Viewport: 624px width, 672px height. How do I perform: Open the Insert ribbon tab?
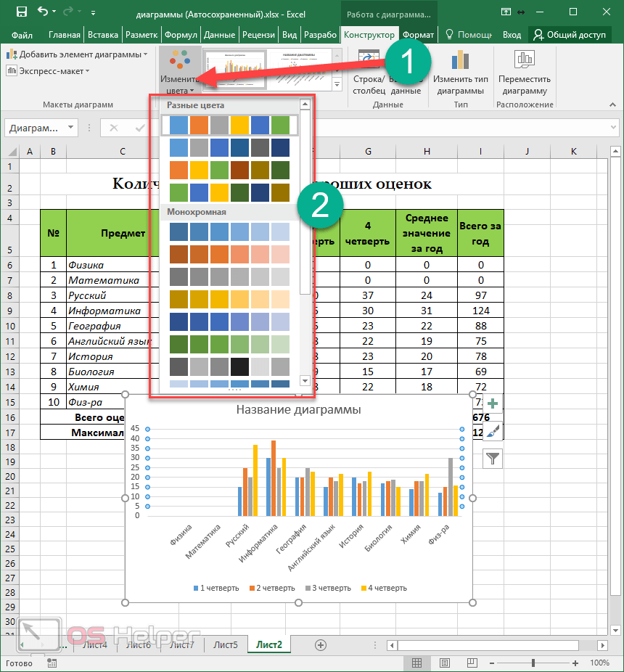pyautogui.click(x=102, y=34)
